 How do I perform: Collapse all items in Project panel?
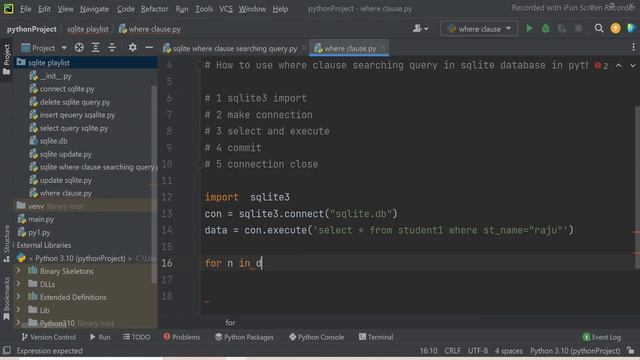(x=112, y=48)
